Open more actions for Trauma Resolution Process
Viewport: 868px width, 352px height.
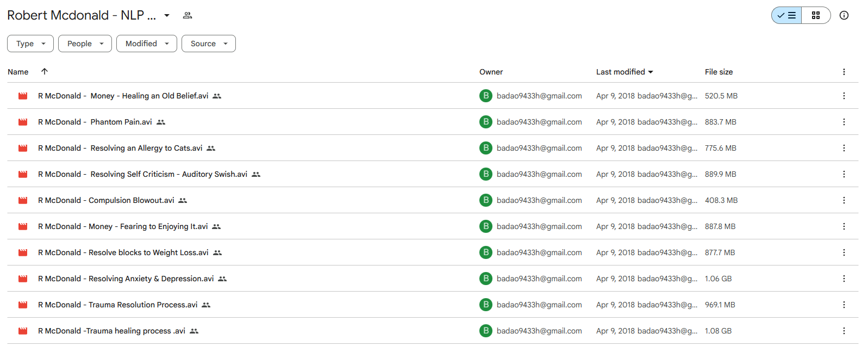point(844,305)
